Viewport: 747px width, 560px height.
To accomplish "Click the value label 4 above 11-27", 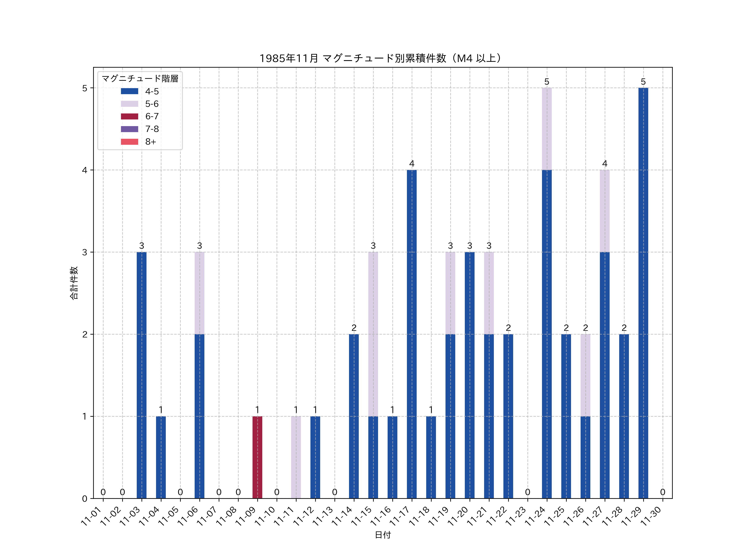I will click(x=604, y=164).
